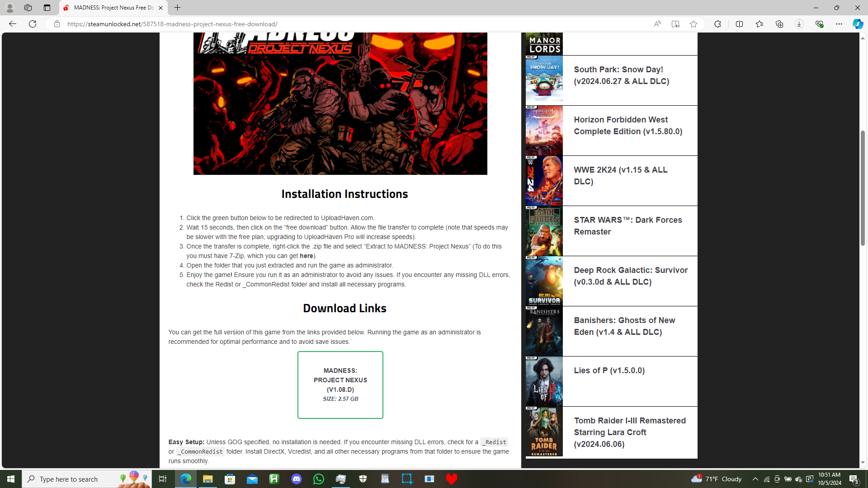Open the Copilot sidebar icon
The image size is (868, 488).
click(x=857, y=24)
